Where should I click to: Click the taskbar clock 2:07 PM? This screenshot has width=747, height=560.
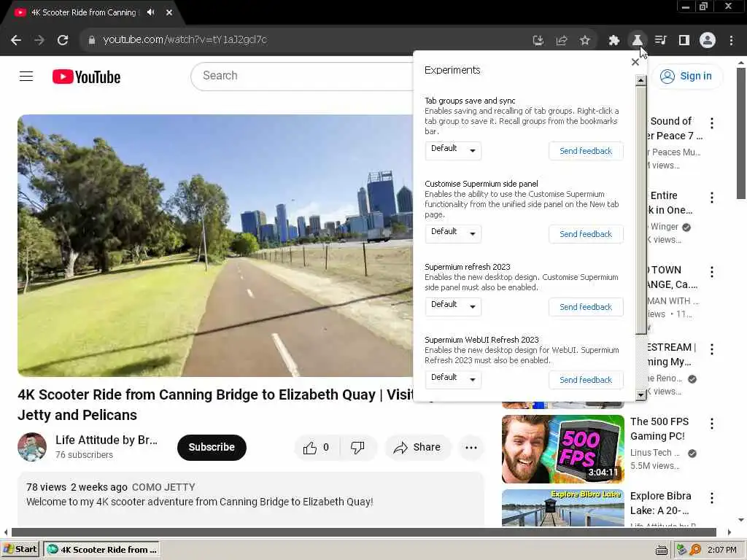pyautogui.click(x=721, y=550)
